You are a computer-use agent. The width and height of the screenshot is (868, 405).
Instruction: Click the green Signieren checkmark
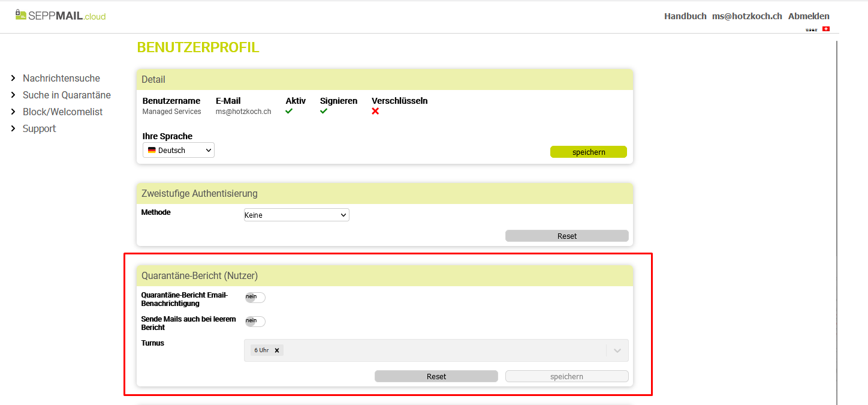(324, 111)
